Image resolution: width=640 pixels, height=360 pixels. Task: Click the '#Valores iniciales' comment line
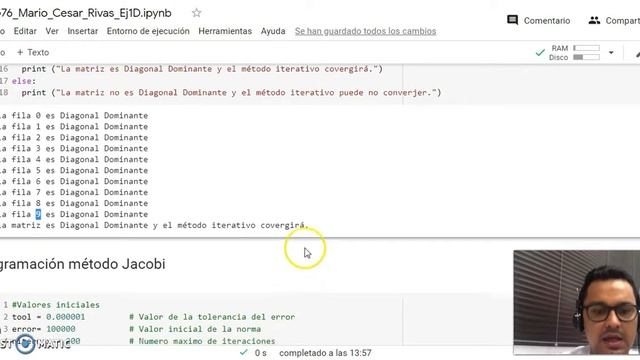pos(56,305)
